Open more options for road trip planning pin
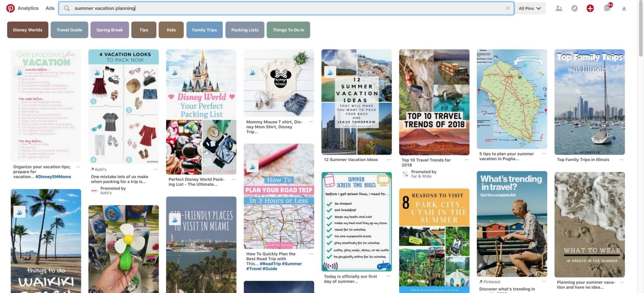 [x=311, y=254]
